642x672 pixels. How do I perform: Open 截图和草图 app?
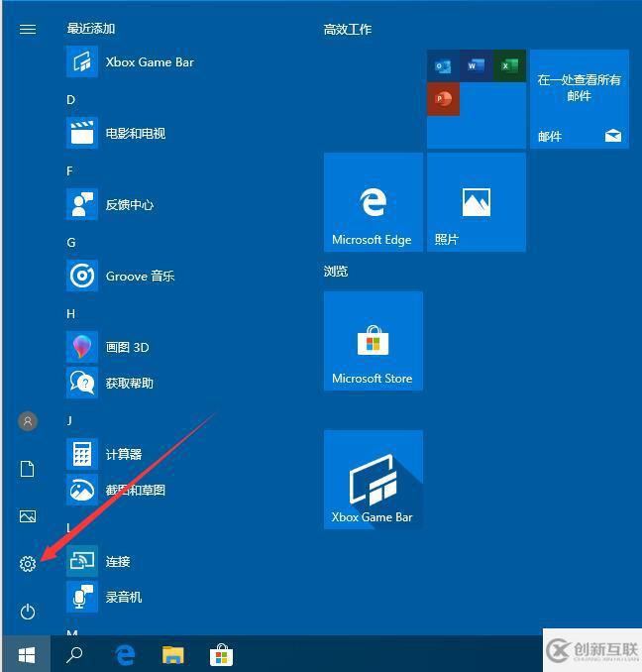pyautogui.click(x=116, y=490)
